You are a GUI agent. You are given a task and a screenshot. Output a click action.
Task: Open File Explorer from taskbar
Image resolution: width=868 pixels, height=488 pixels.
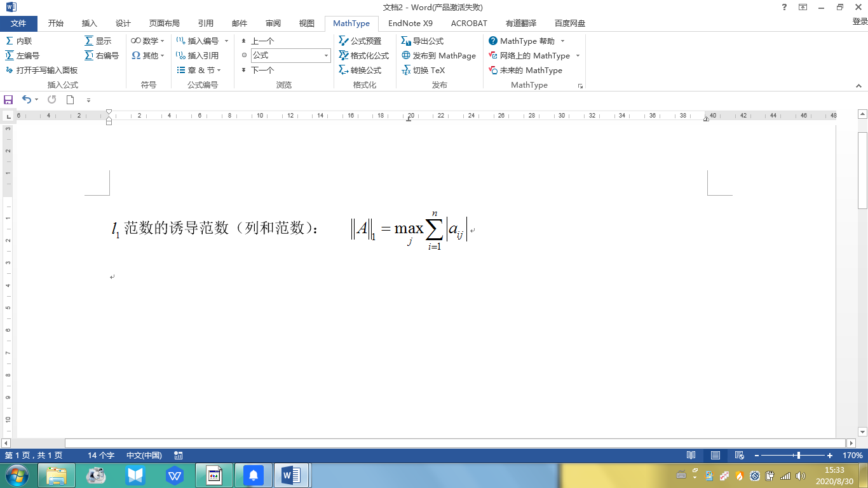click(x=57, y=475)
